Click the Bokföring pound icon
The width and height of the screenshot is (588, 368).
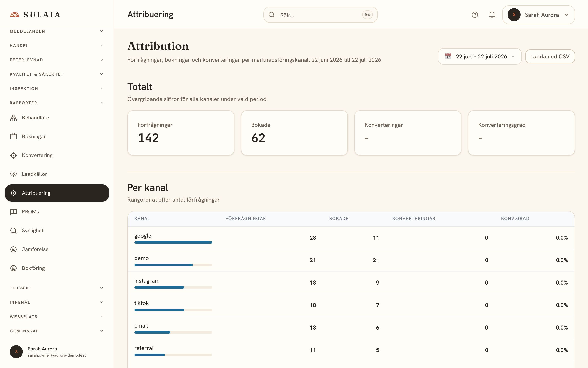[x=13, y=268]
